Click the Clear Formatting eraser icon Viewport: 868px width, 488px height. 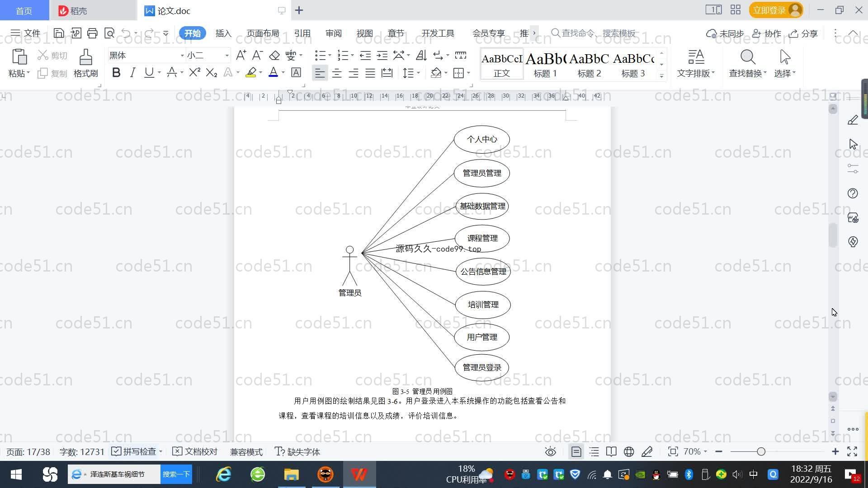click(x=274, y=55)
